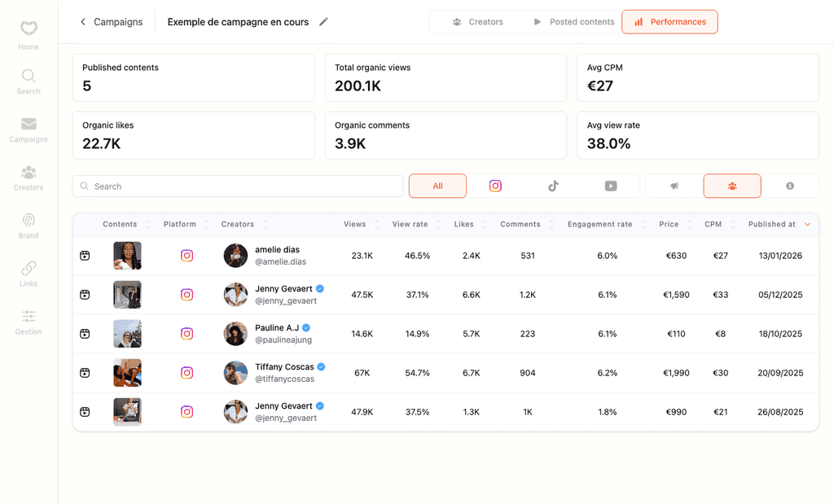Click the view rate 14.9%
The image size is (834, 504).
tap(417, 334)
